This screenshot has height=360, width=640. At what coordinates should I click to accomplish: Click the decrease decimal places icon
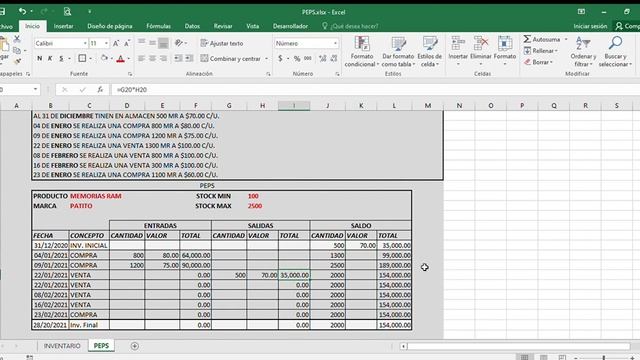click(334, 58)
